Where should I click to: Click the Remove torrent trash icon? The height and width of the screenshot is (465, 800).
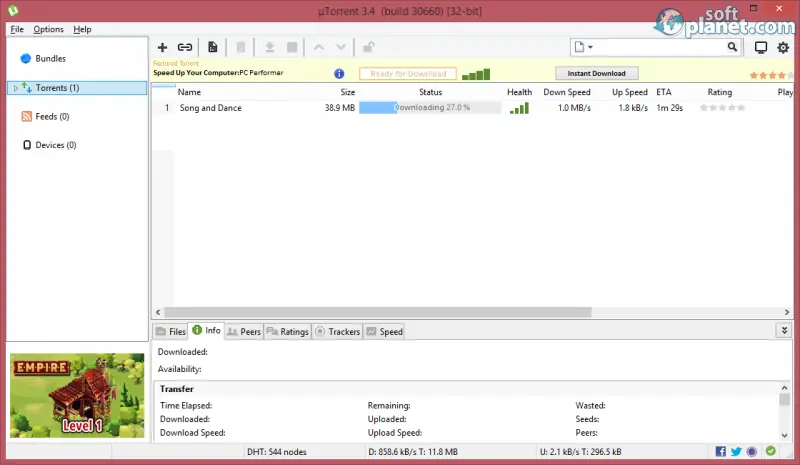[241, 47]
